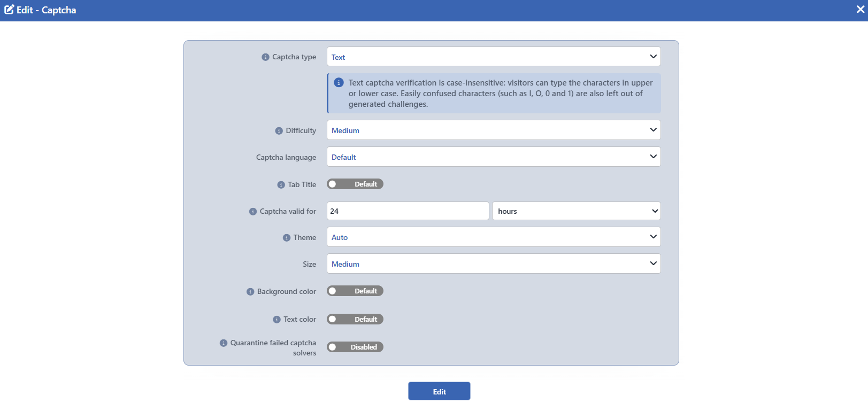Click the info icon beside Difficulty
Viewport: 868px width, 403px height.
(279, 131)
